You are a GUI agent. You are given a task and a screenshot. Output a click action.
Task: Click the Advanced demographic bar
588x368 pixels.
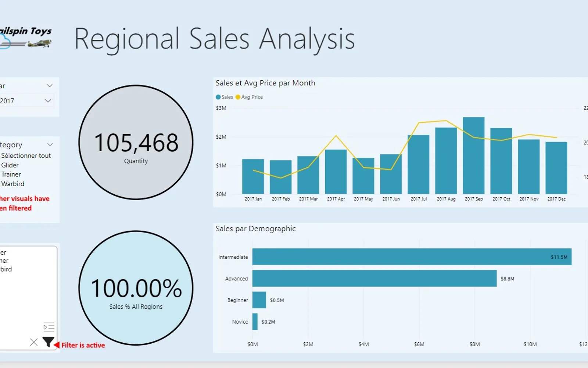(374, 279)
